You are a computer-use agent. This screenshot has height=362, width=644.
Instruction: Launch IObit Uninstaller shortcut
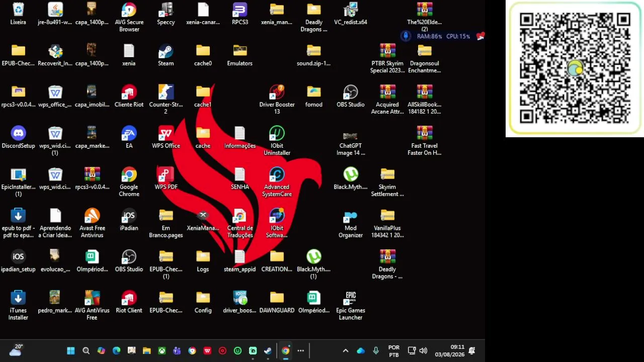point(277,141)
